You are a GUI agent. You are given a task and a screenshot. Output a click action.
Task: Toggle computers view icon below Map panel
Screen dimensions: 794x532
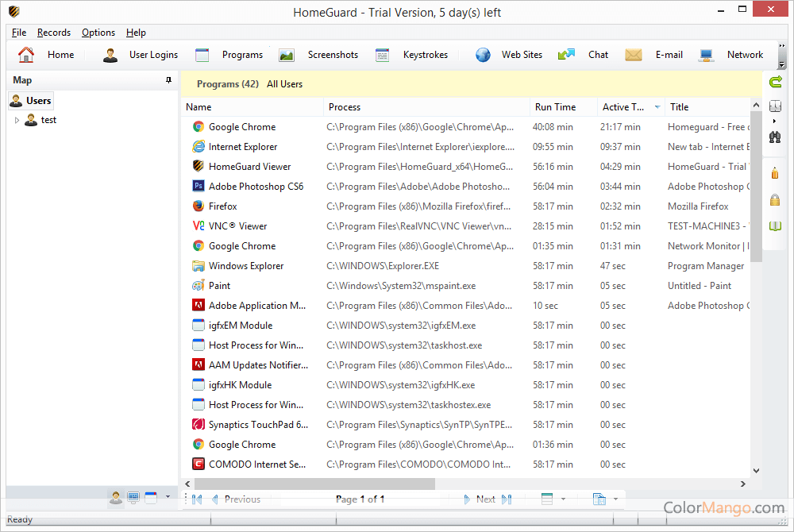coord(133,498)
